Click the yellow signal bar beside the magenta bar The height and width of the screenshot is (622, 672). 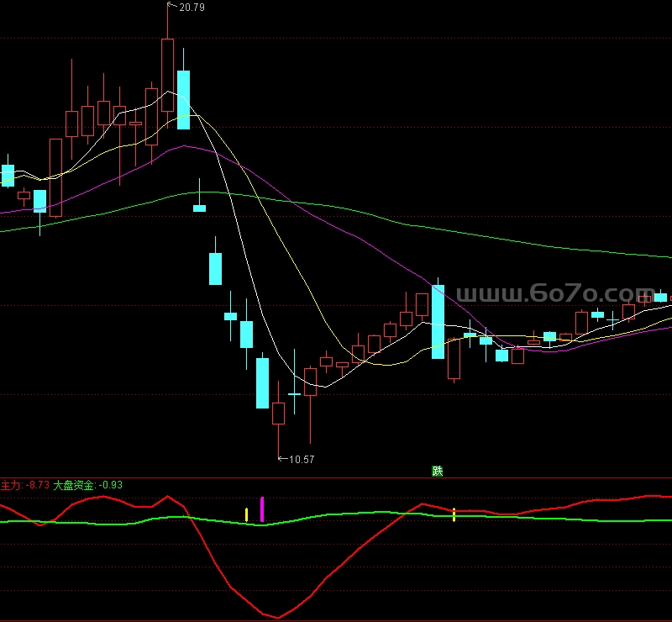(246, 514)
